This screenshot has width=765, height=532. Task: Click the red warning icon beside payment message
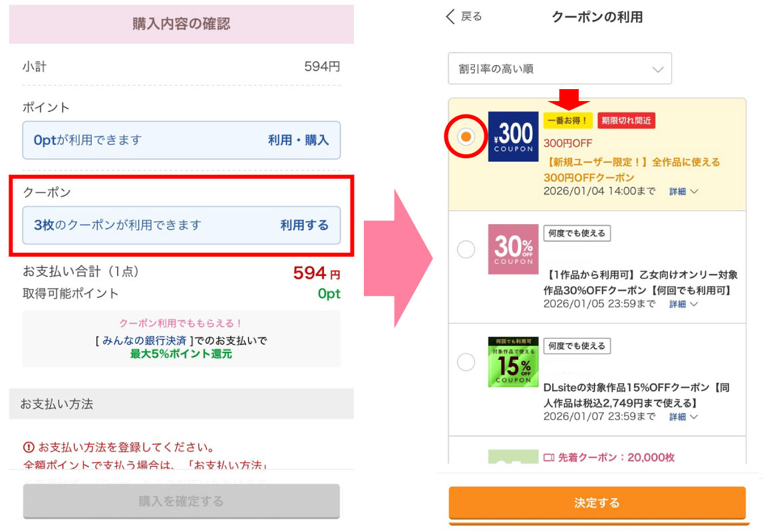[x=29, y=447]
